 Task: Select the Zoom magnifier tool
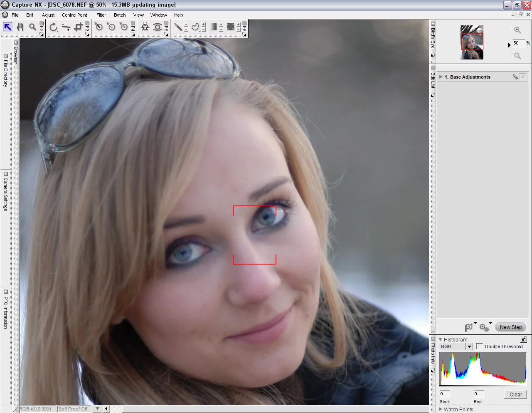(x=32, y=26)
